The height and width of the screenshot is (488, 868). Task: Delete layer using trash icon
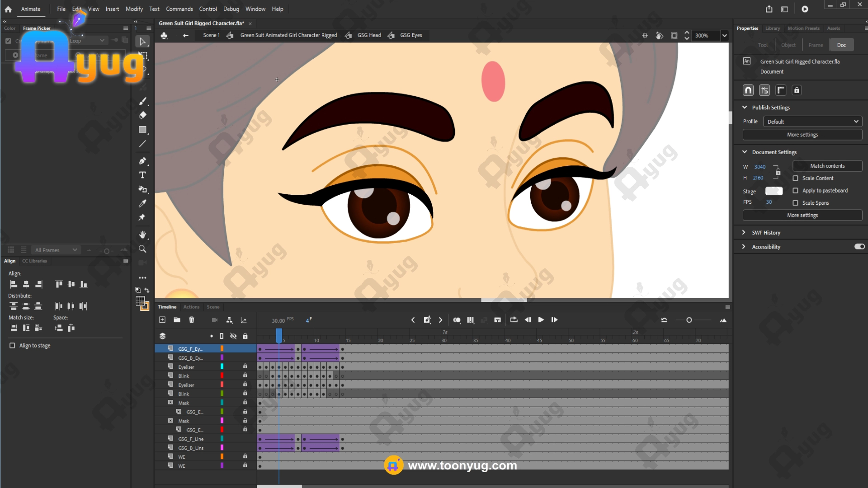pos(192,320)
